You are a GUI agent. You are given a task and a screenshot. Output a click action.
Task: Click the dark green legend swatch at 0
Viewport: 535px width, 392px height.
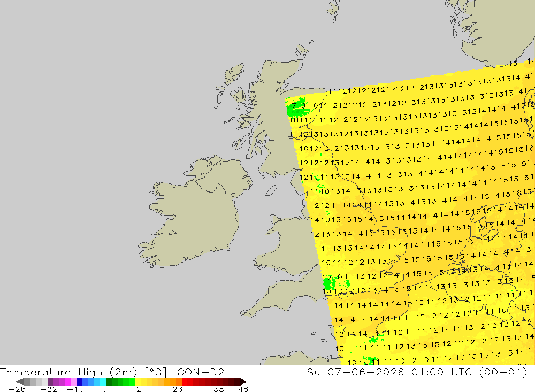[109, 381]
